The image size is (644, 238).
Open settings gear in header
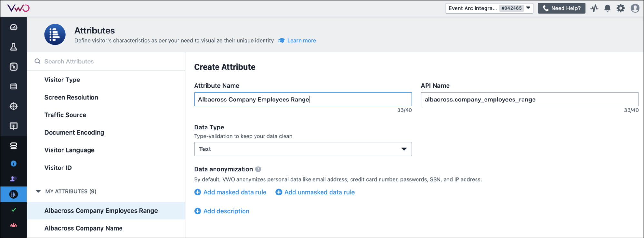coord(620,8)
